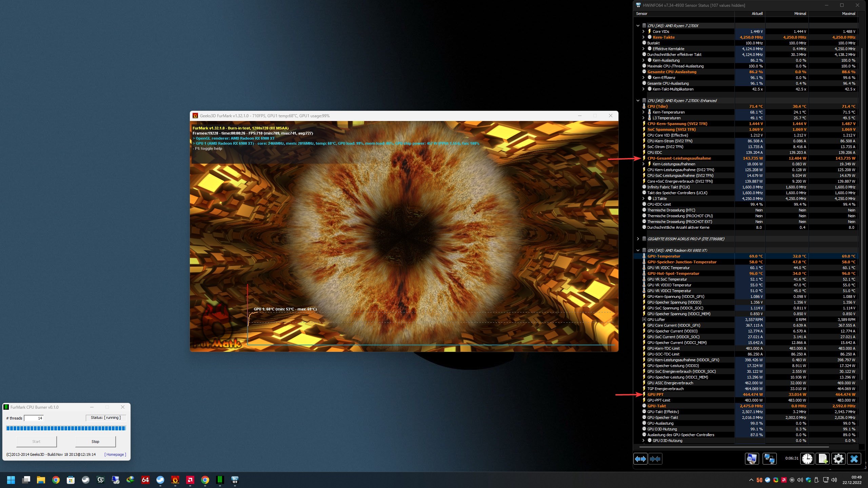Open the sensor summary monitor-magnifier icon
The image size is (868, 488).
752,459
